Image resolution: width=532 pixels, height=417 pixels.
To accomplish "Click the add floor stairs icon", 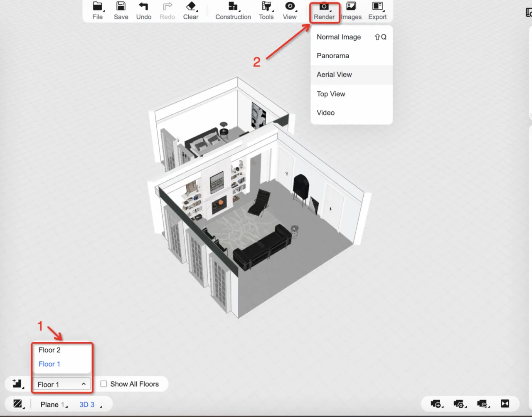I will 17,383.
